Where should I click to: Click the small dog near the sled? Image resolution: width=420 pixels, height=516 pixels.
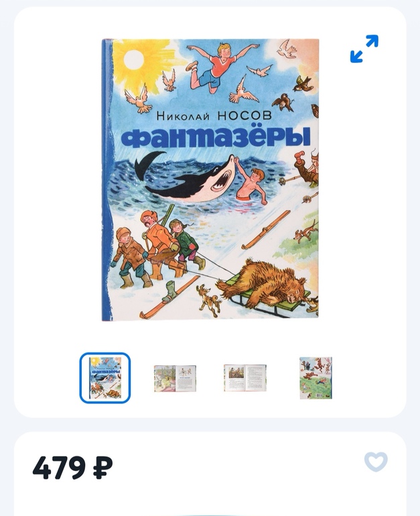pyautogui.click(x=209, y=300)
